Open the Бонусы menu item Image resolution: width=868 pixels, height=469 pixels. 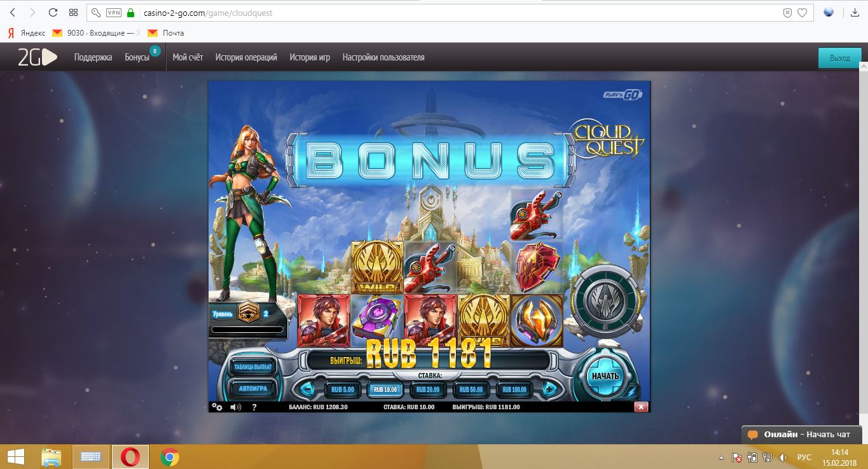pyautogui.click(x=137, y=57)
